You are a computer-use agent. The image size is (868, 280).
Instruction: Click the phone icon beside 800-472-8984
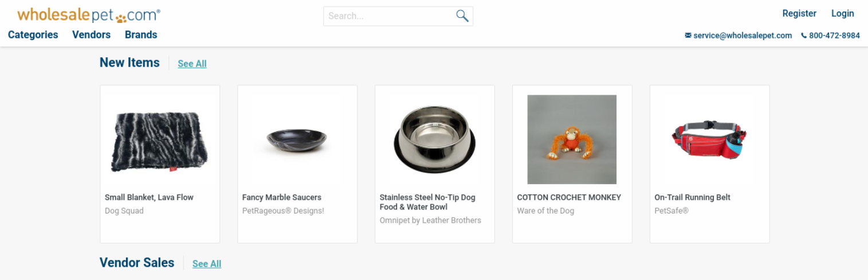click(804, 36)
